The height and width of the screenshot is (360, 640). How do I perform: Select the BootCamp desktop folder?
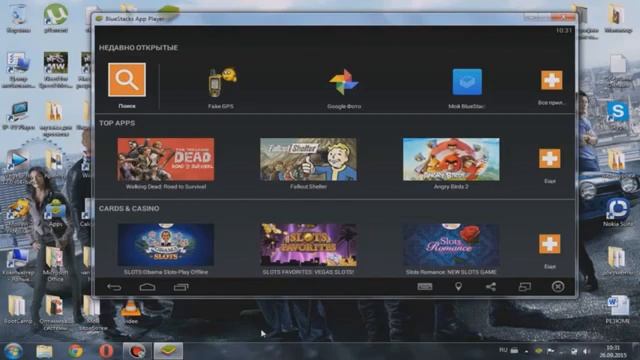coord(18,309)
